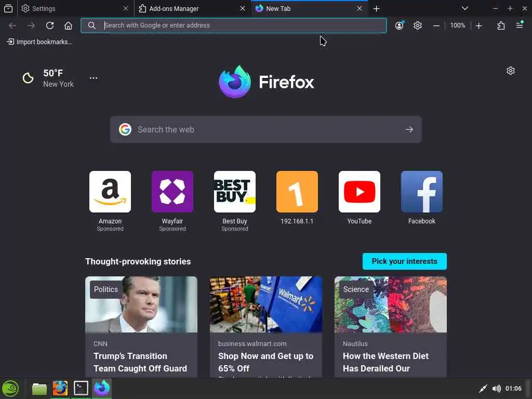Go back using the back arrow
Image resolution: width=532 pixels, height=399 pixels.
[x=12, y=25]
